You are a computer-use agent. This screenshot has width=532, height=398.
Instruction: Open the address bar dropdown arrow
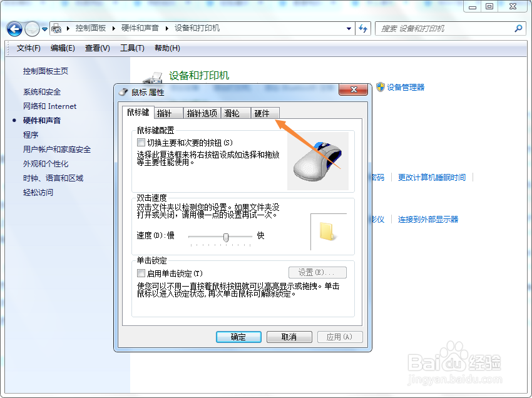(x=348, y=28)
